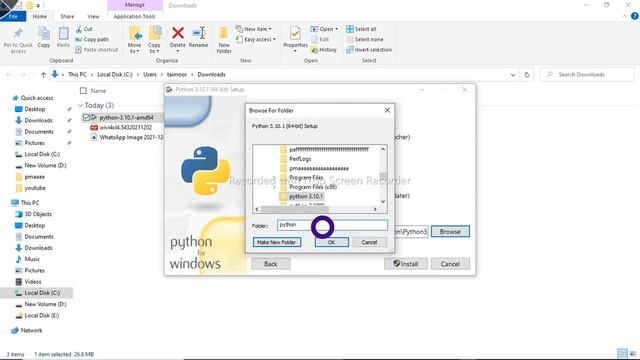Open the Properties ribbon button
The height and width of the screenshot is (360, 640).
click(295, 39)
